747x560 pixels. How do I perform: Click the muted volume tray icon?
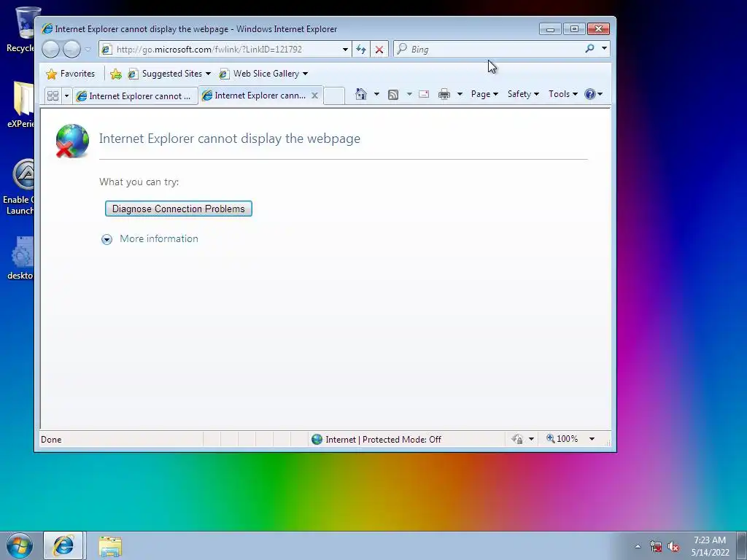673,547
